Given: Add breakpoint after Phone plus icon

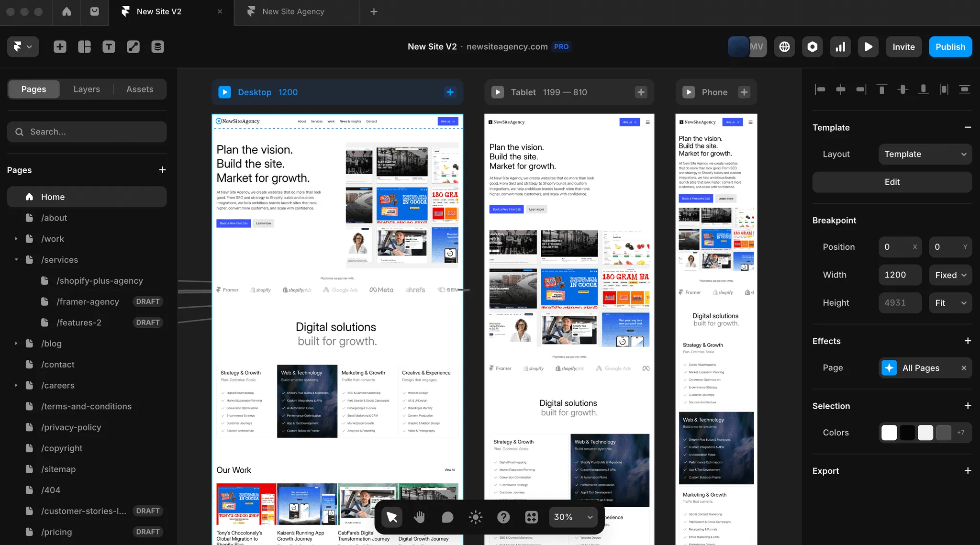Looking at the screenshot, I should (744, 92).
